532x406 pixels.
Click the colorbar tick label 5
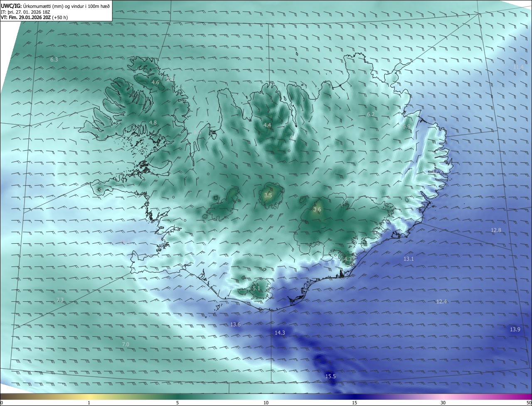[x=177, y=403]
